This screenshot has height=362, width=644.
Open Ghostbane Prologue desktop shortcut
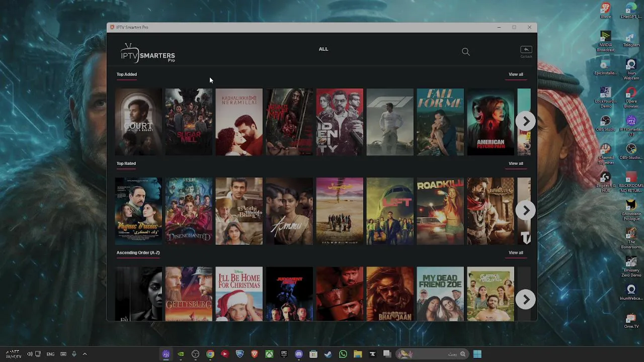click(631, 210)
